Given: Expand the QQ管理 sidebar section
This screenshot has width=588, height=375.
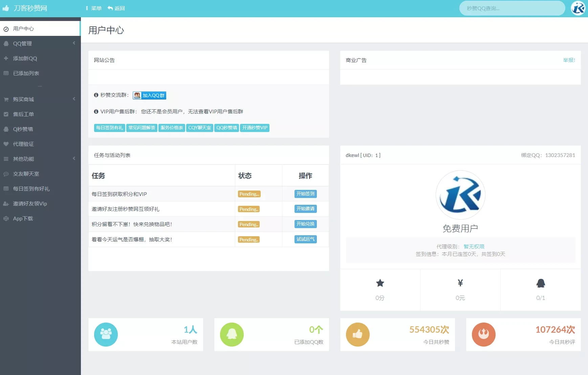Looking at the screenshot, I should pyautogui.click(x=40, y=43).
